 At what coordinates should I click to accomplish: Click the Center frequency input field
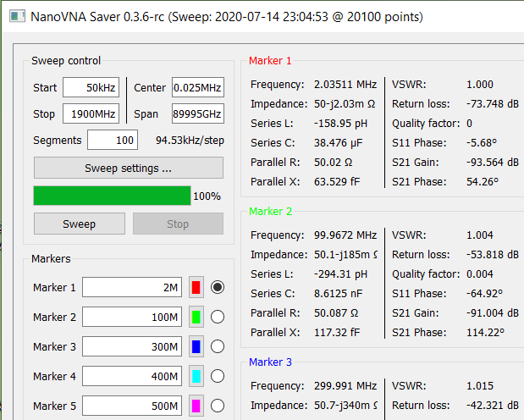click(x=198, y=87)
